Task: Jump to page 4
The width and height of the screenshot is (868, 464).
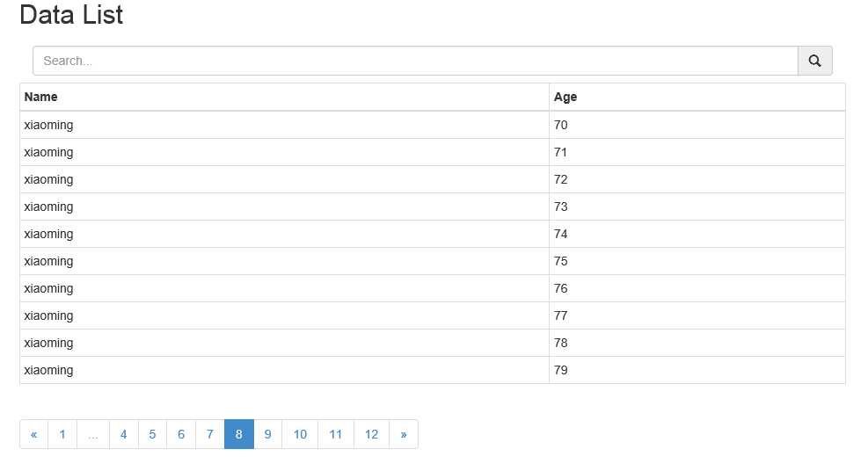Action: click(x=123, y=434)
